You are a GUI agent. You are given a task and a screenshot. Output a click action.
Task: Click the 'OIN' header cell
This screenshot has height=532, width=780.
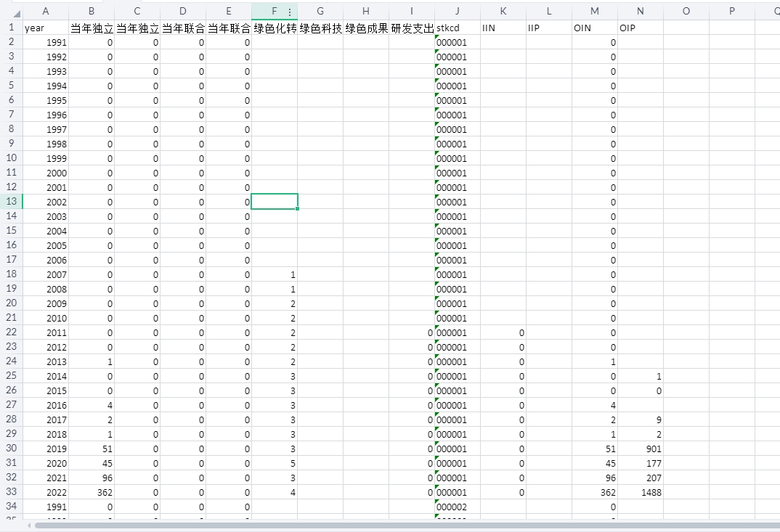click(x=595, y=28)
